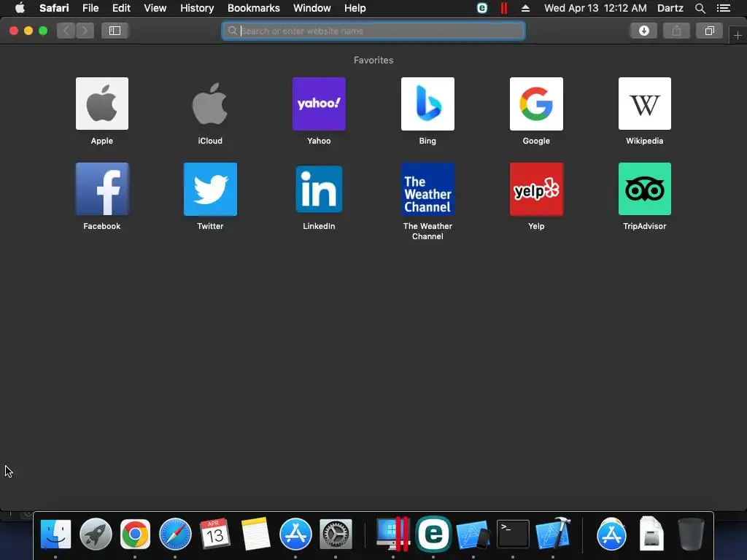Open the iCloud favorite

[x=210, y=104]
